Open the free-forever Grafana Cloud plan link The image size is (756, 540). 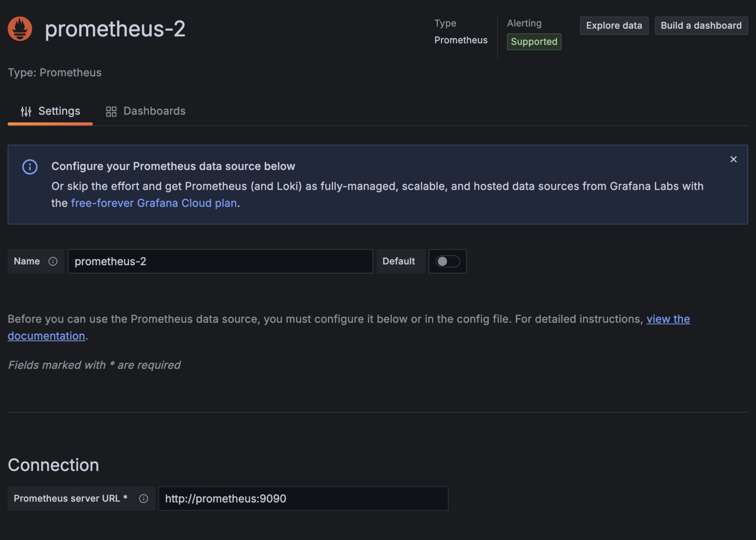154,203
